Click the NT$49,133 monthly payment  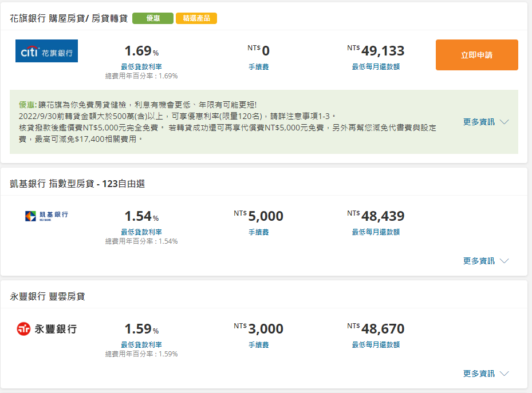pos(376,51)
